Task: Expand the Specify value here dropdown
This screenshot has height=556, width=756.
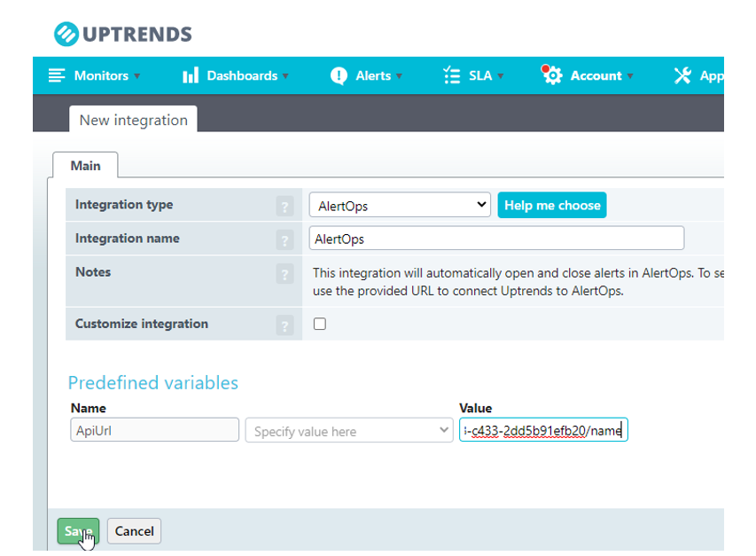Action: coord(349,431)
